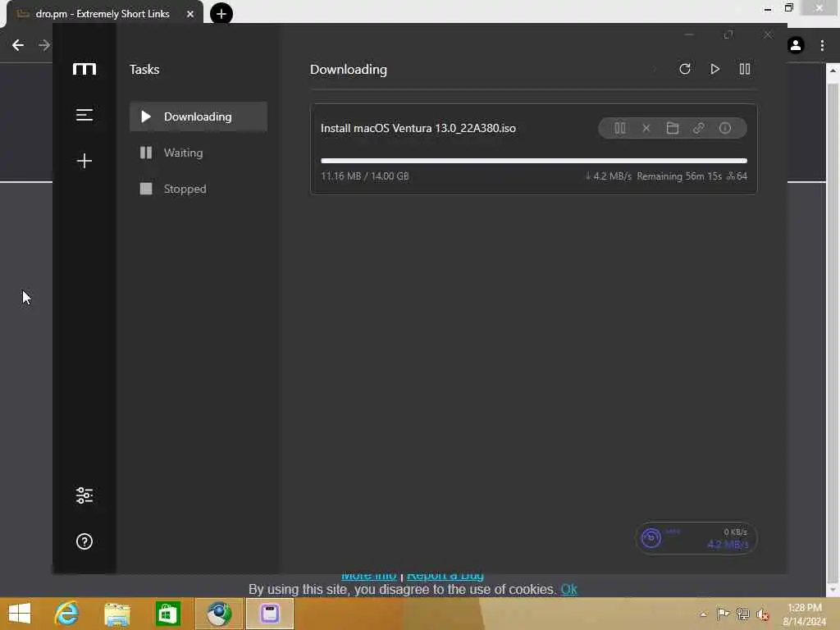The height and width of the screenshot is (630, 840).
Task: Close the dro.pm browser tab
Action: click(190, 14)
